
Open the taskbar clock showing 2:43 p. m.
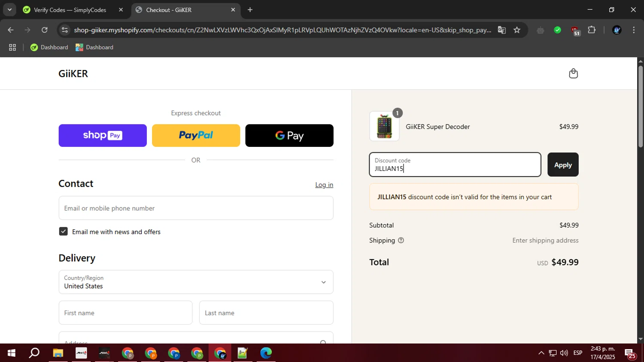click(x=603, y=353)
